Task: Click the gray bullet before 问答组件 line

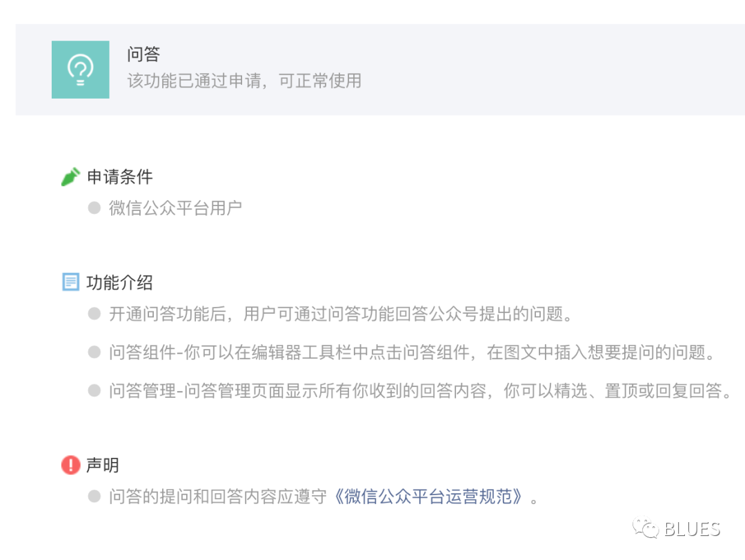Action: (x=94, y=352)
